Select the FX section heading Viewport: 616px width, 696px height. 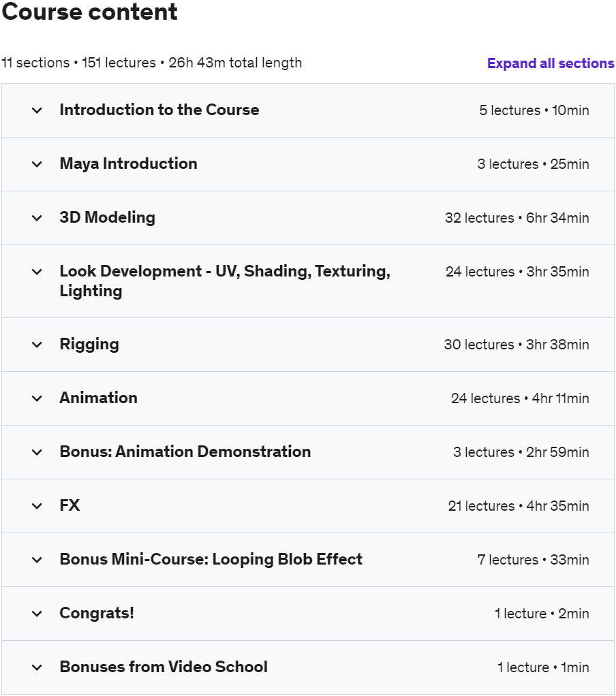click(x=70, y=505)
